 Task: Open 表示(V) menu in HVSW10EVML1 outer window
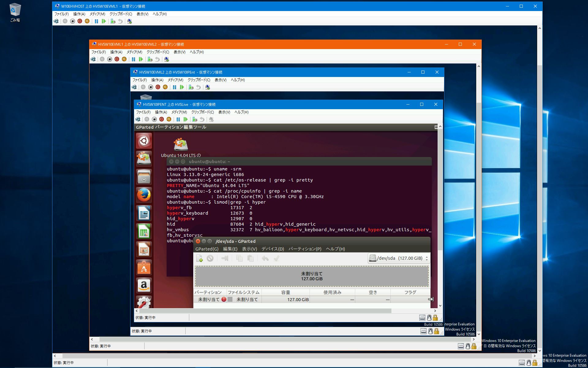[142, 14]
